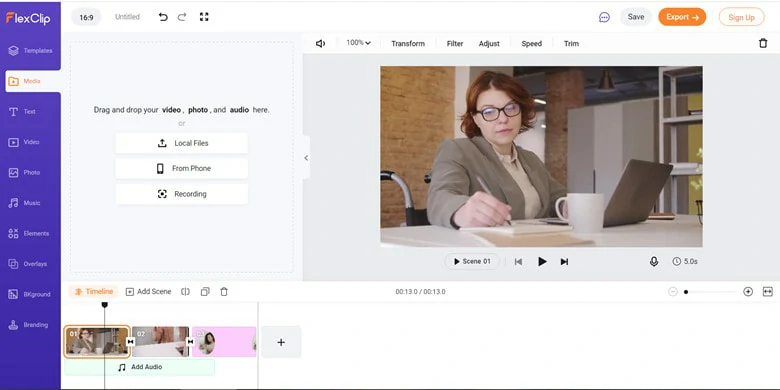The height and width of the screenshot is (390, 780).
Task: Undo the last action
Action: click(x=163, y=17)
